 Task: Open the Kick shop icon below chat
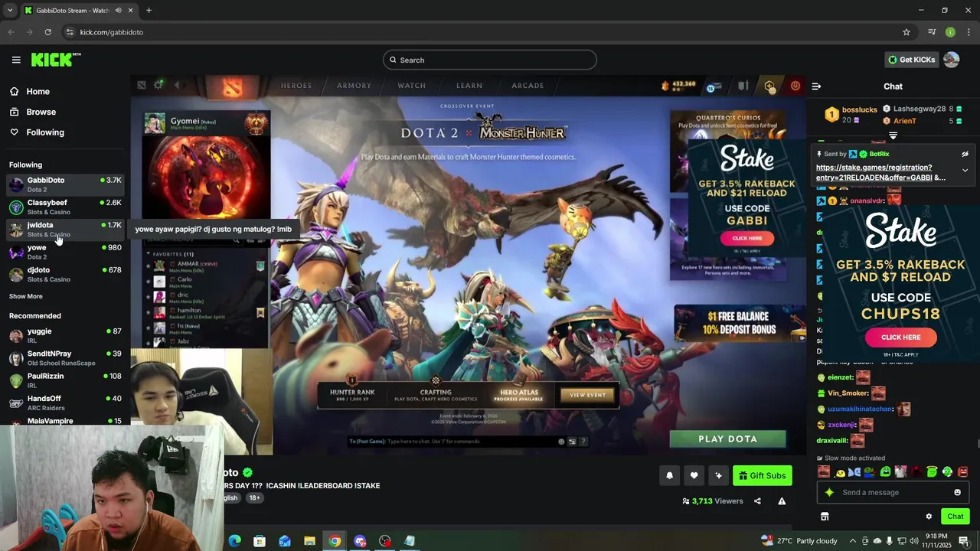click(825, 517)
